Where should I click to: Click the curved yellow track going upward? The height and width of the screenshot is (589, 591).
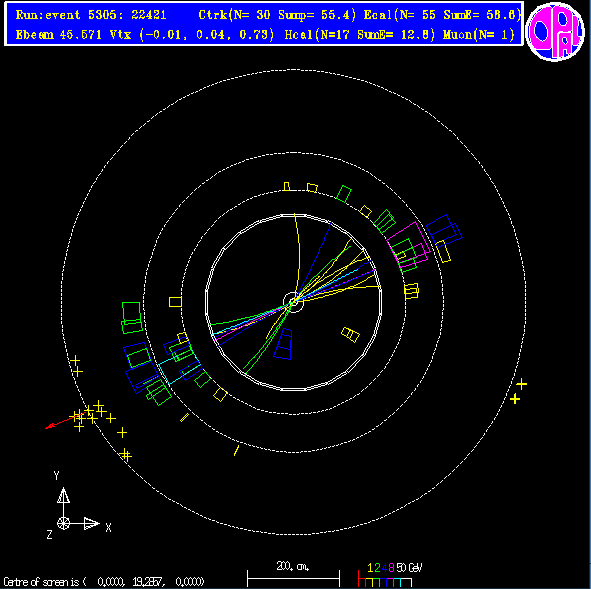[297, 257]
